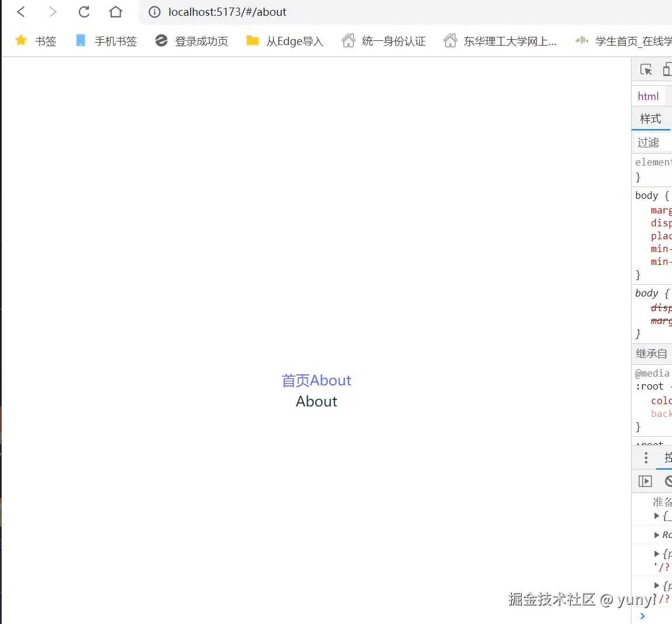
Task: Select the black About page text
Action: (316, 402)
